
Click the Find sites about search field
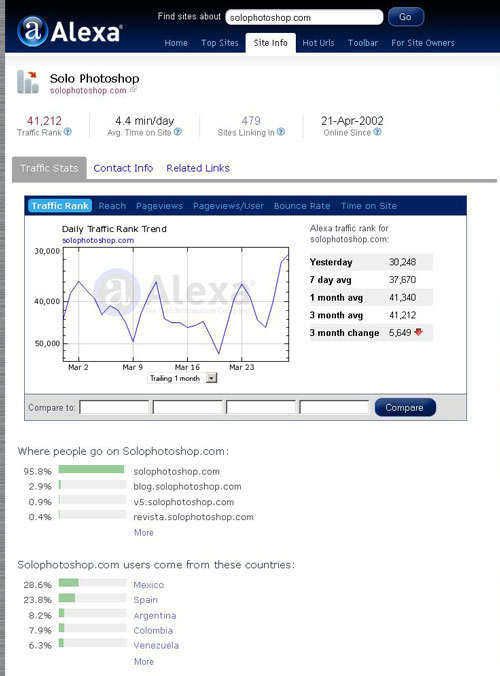pos(304,17)
